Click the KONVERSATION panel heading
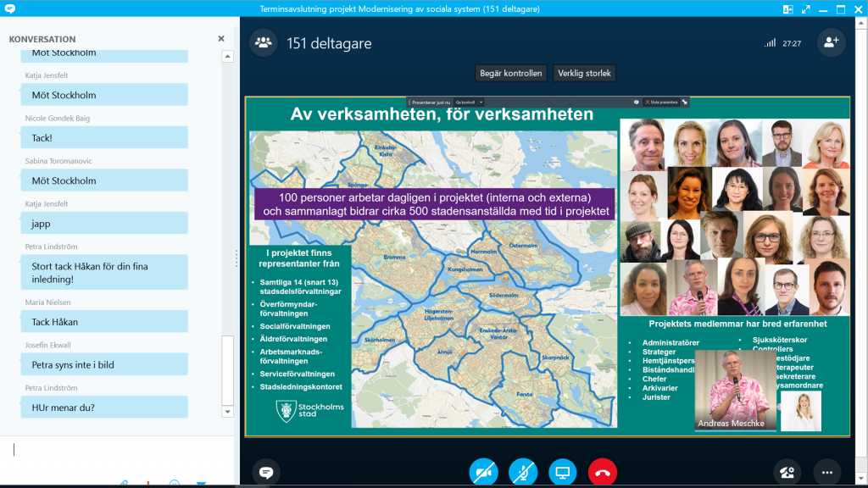Screen dimensions: 868x488 [42, 39]
